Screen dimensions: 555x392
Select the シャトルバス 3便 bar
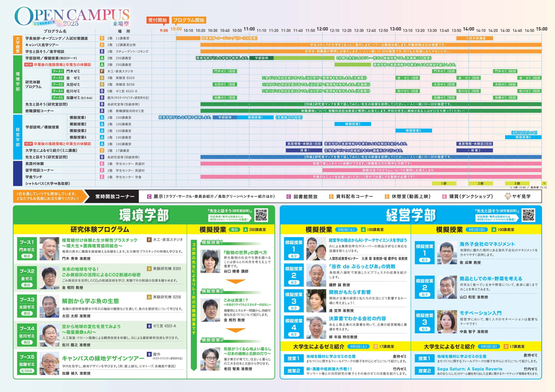pos(517,183)
